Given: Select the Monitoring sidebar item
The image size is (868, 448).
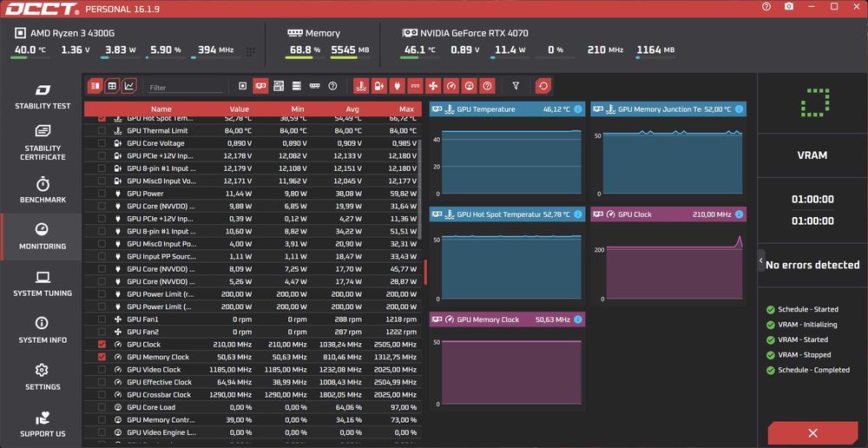Looking at the screenshot, I should 43,236.
